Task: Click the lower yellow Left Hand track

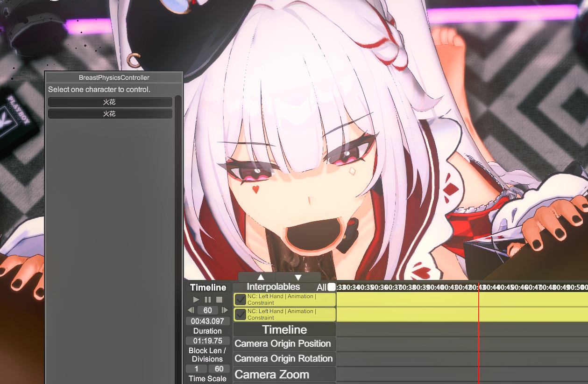Action: (462, 314)
